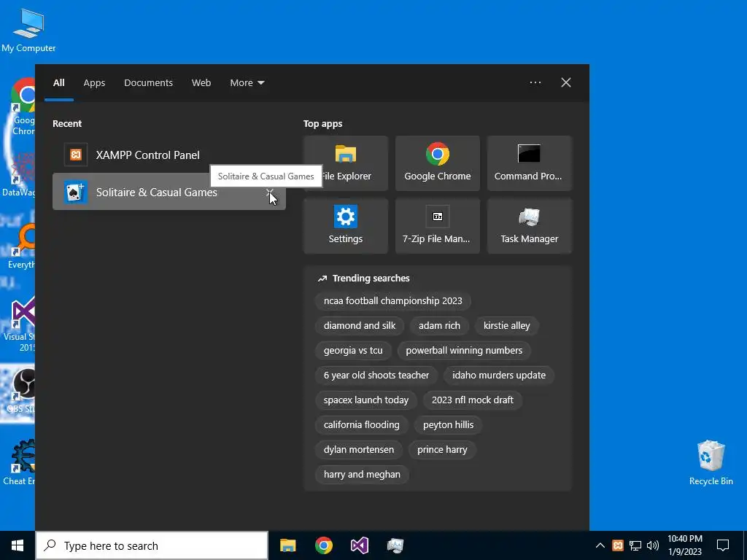This screenshot has width=747, height=560.
Task: Select the DataWag desktop shortcut
Action: point(20,174)
